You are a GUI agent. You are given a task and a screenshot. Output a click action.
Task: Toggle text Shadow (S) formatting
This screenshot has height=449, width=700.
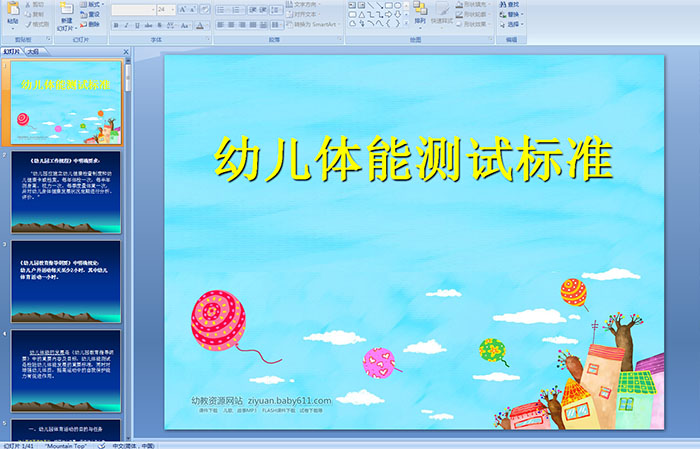(x=159, y=25)
